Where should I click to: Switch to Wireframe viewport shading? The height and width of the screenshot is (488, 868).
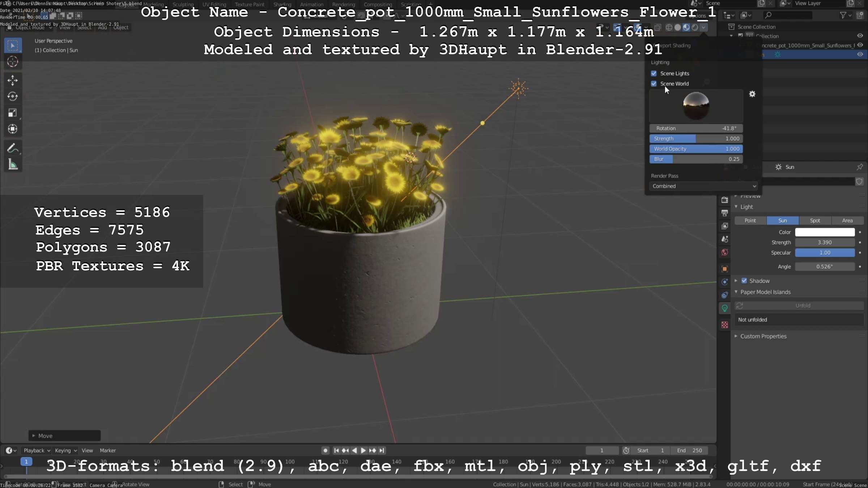[669, 27]
